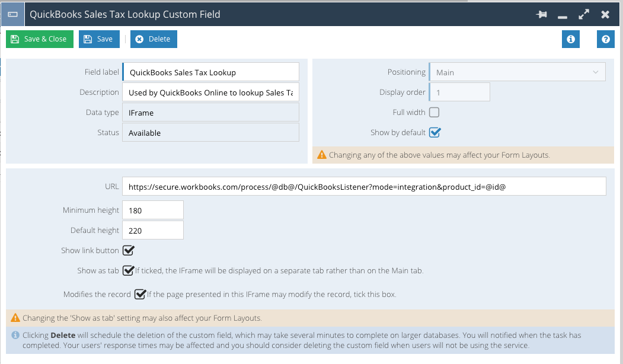The image size is (623, 364).
Task: Minimize the custom field window
Action: [x=562, y=15]
